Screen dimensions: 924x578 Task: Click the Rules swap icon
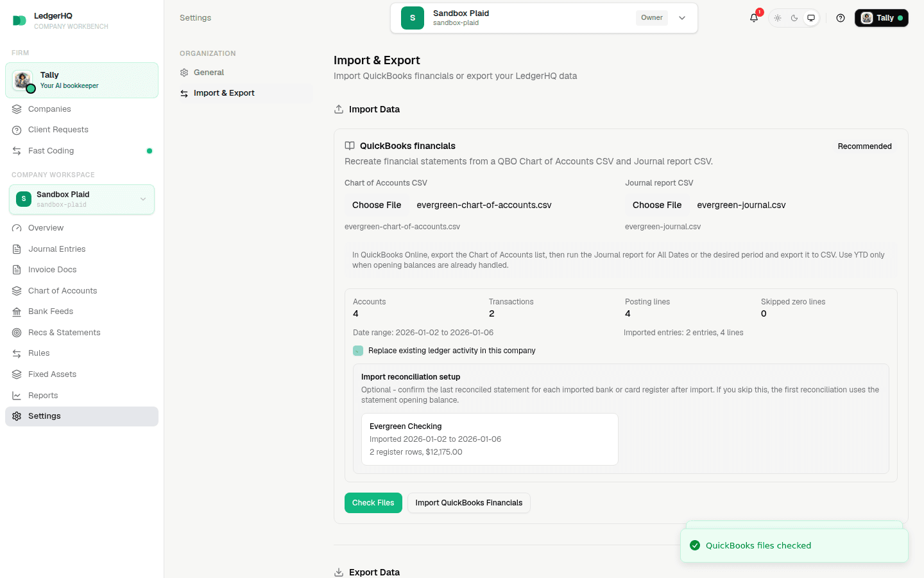click(x=17, y=353)
